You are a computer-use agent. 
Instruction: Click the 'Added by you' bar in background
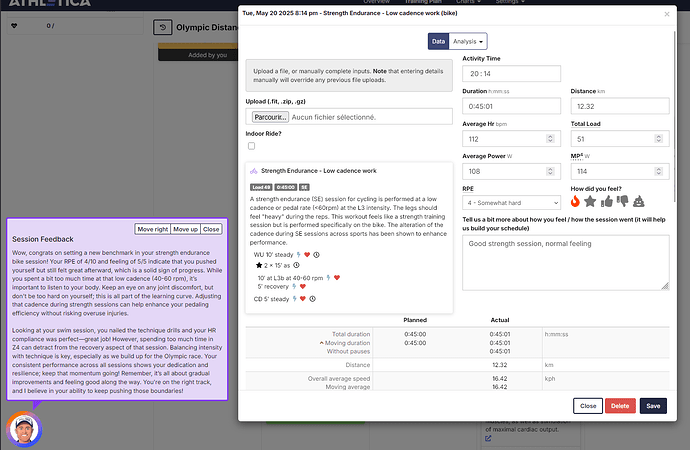(198, 55)
